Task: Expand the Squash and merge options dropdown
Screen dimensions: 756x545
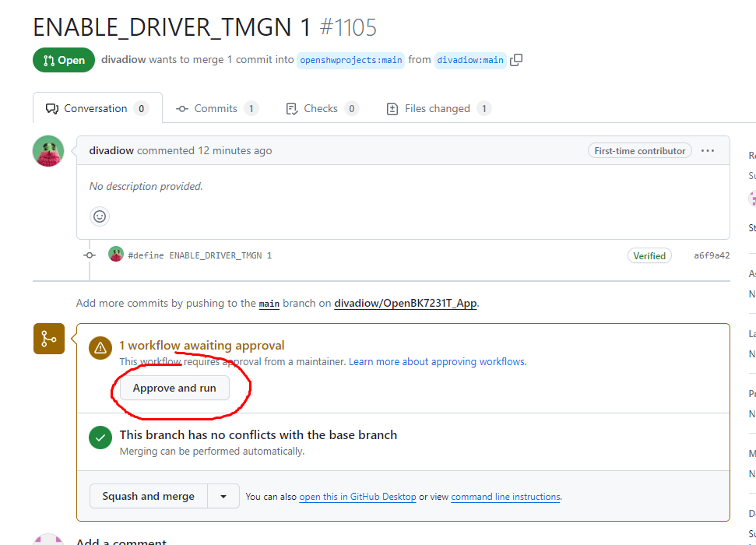Action: tap(223, 496)
